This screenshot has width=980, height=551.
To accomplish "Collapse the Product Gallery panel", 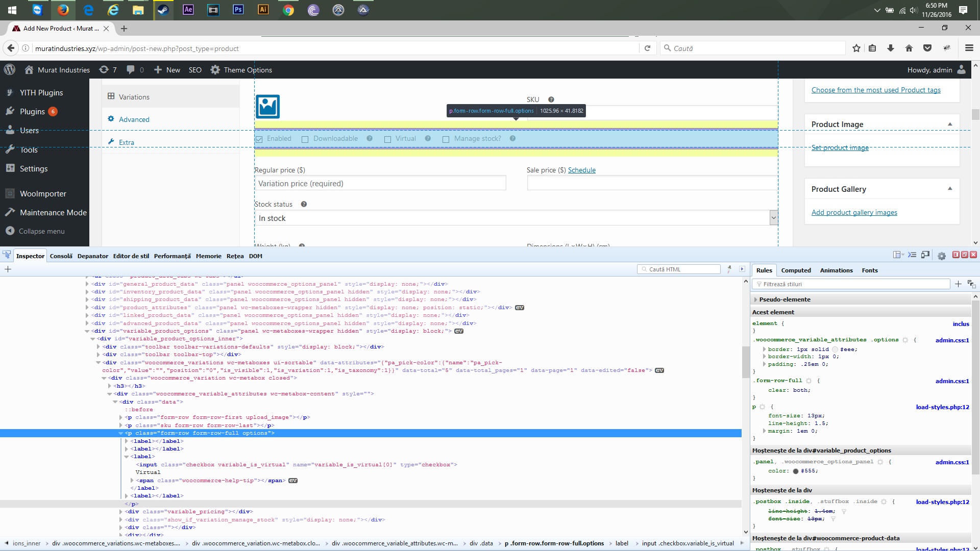I will (950, 189).
